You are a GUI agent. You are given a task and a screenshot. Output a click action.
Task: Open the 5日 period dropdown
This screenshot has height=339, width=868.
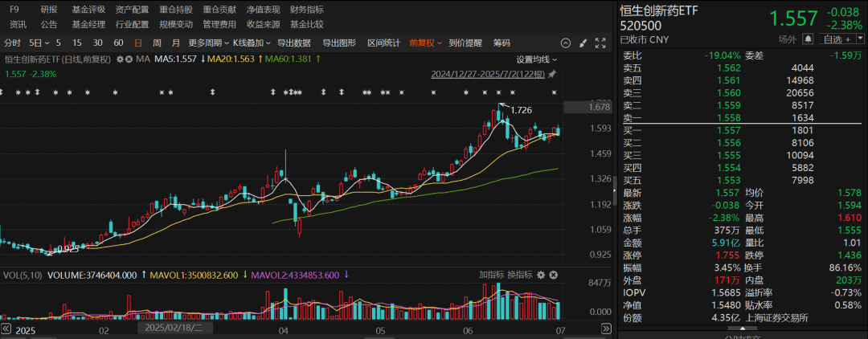tap(39, 43)
